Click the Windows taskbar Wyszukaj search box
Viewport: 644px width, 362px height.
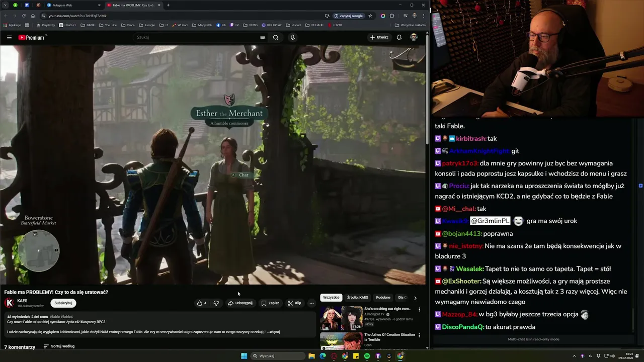[x=278, y=356]
